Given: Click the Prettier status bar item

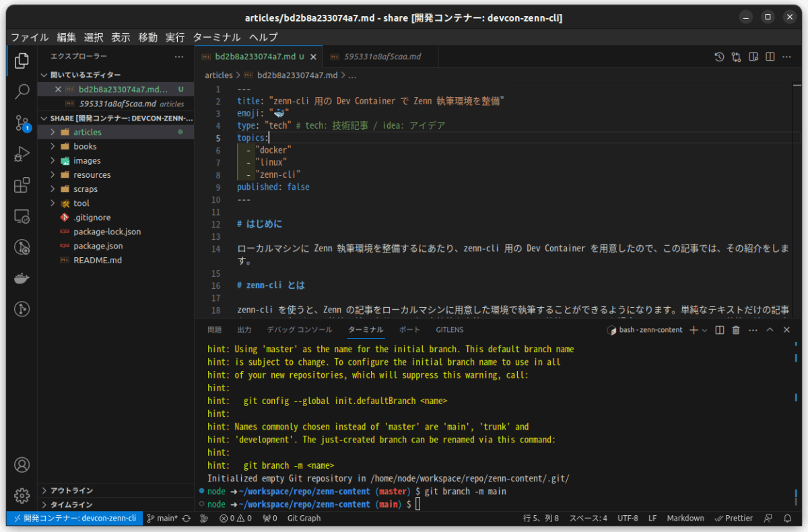Looking at the screenshot, I should coord(733,519).
